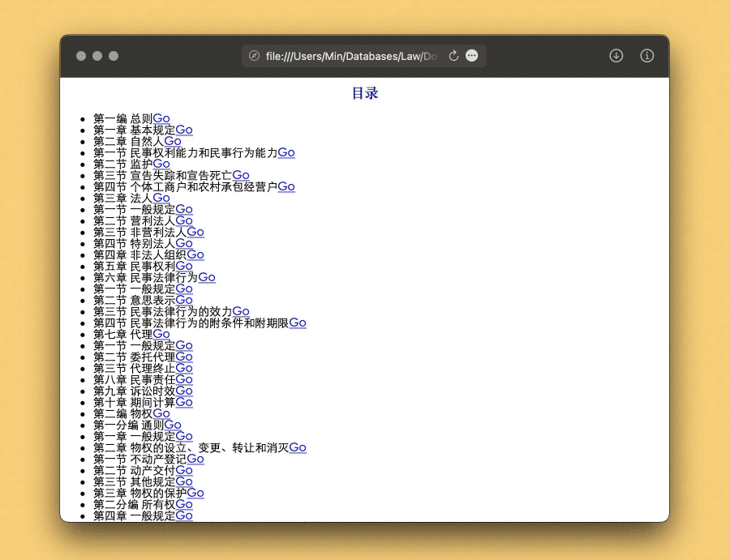Image resolution: width=730 pixels, height=560 pixels.
Task: Click the 目录 heading
Action: (364, 93)
